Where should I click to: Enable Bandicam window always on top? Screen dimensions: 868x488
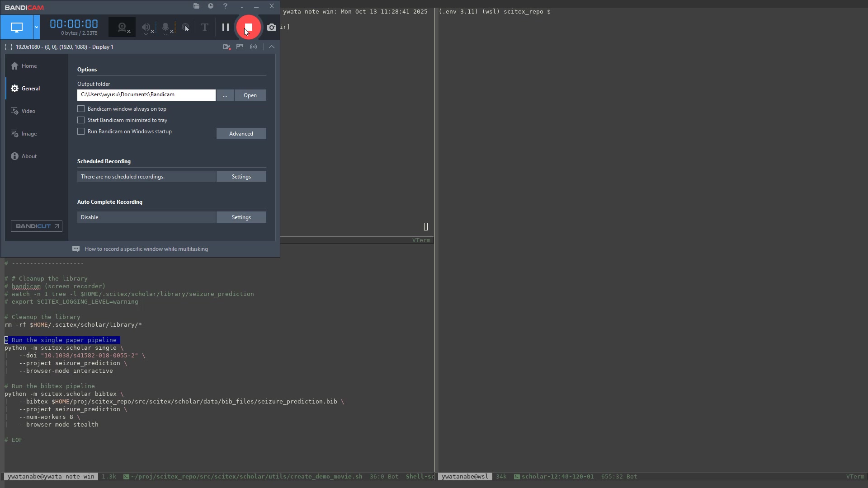coord(81,109)
